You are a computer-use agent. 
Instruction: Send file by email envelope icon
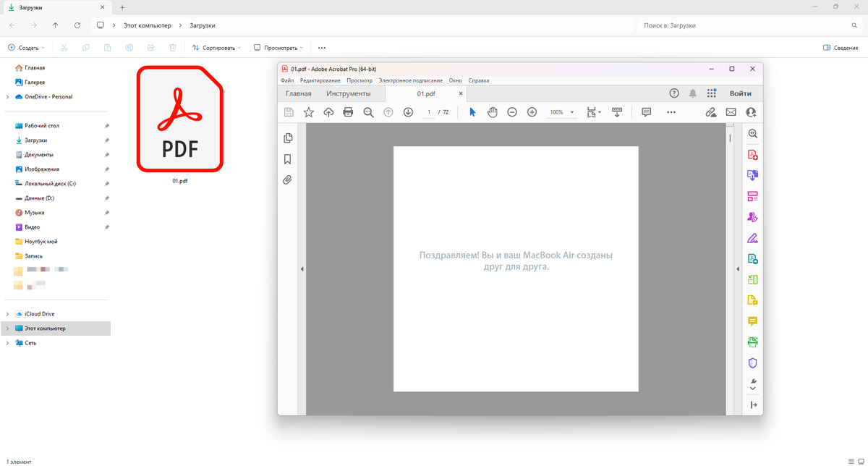[731, 112]
